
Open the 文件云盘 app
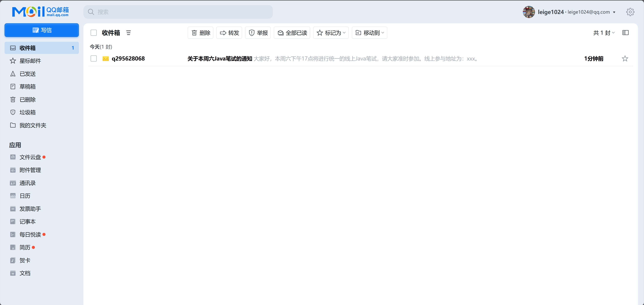pos(30,157)
